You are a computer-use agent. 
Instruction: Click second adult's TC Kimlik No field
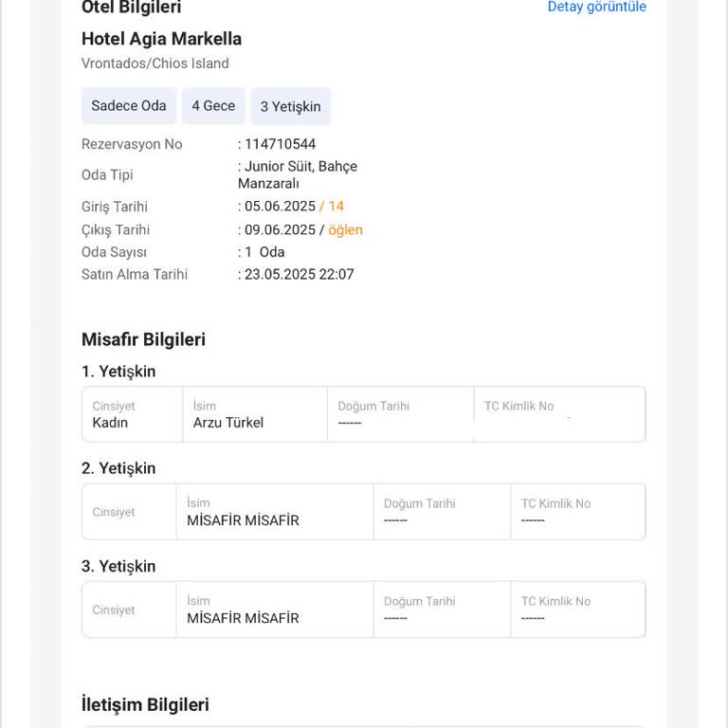click(x=578, y=512)
